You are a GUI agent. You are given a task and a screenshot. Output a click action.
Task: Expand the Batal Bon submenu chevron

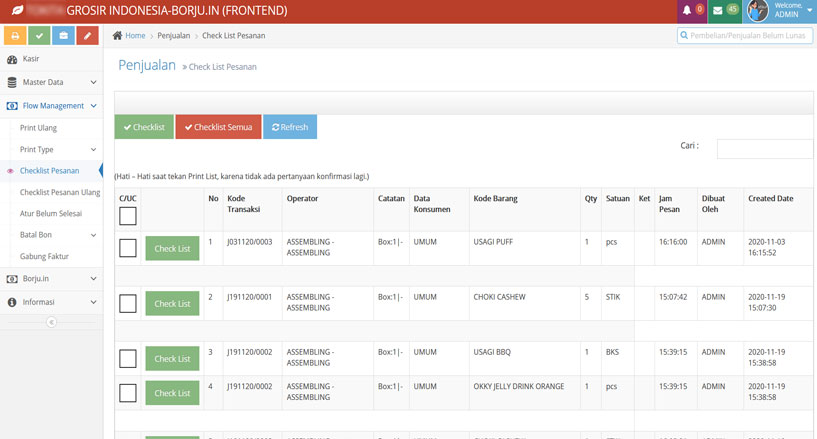tap(93, 235)
